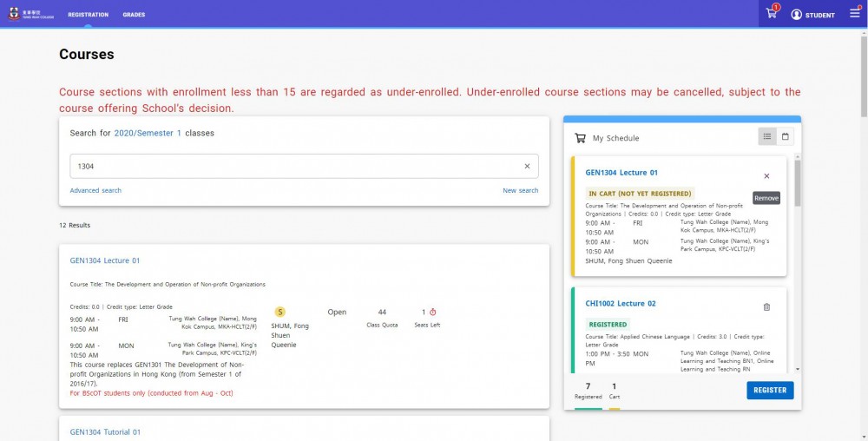Open the Grades tab
Image resolution: width=868 pixels, height=441 pixels.
134,15
